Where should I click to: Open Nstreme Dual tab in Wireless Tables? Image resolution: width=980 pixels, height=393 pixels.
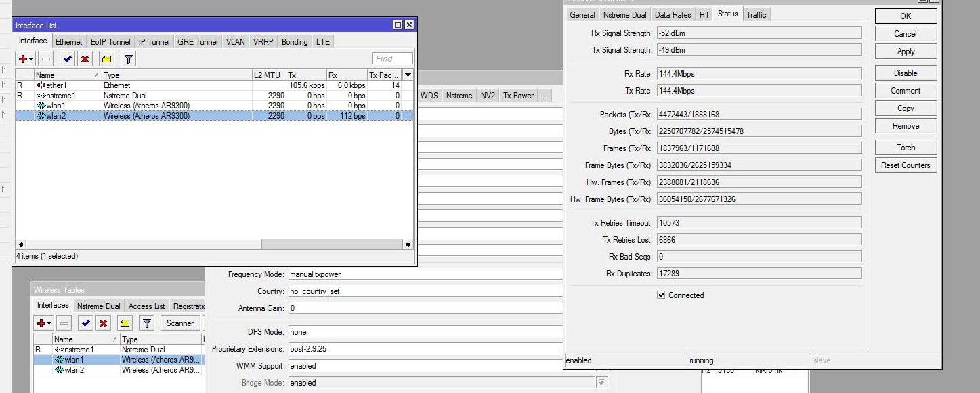[99, 306]
